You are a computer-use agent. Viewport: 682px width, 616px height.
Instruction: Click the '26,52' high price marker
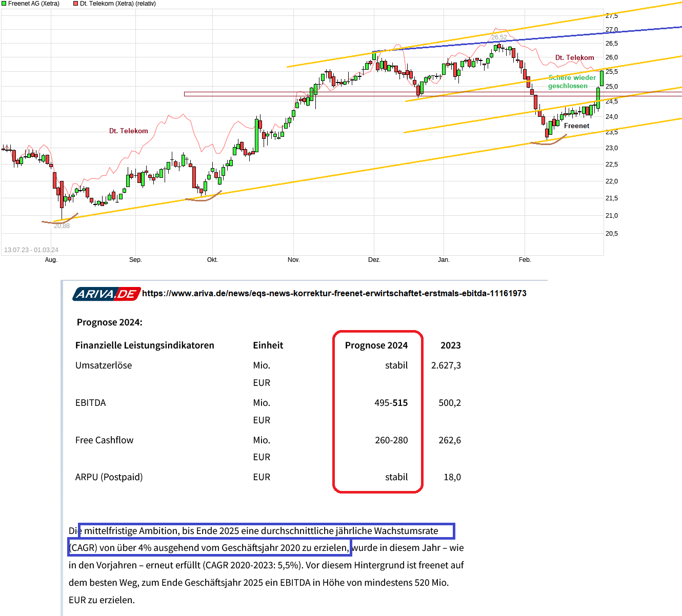click(x=499, y=37)
